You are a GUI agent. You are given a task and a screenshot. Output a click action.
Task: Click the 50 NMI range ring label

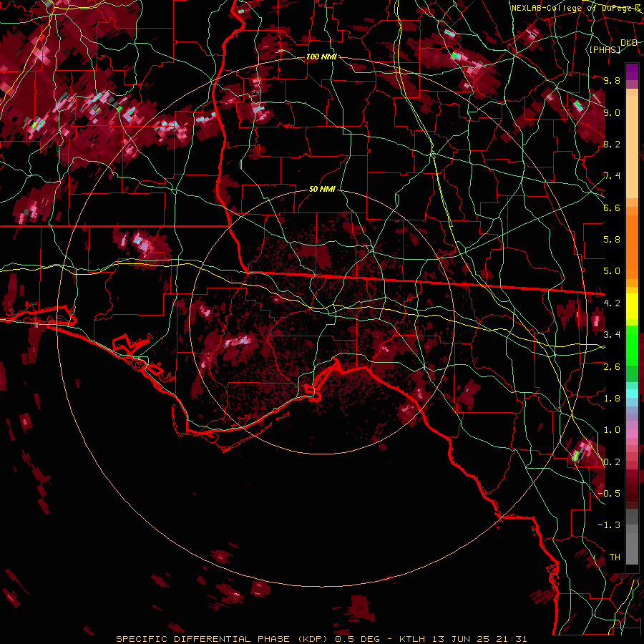point(322,190)
